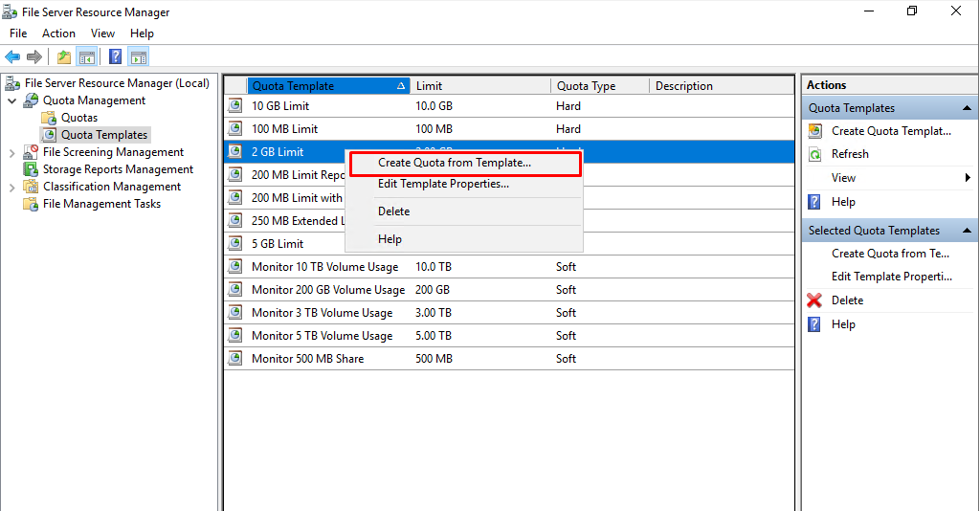Choose Edit Template Properties in context menu
This screenshot has width=980, height=511.
click(x=465, y=185)
